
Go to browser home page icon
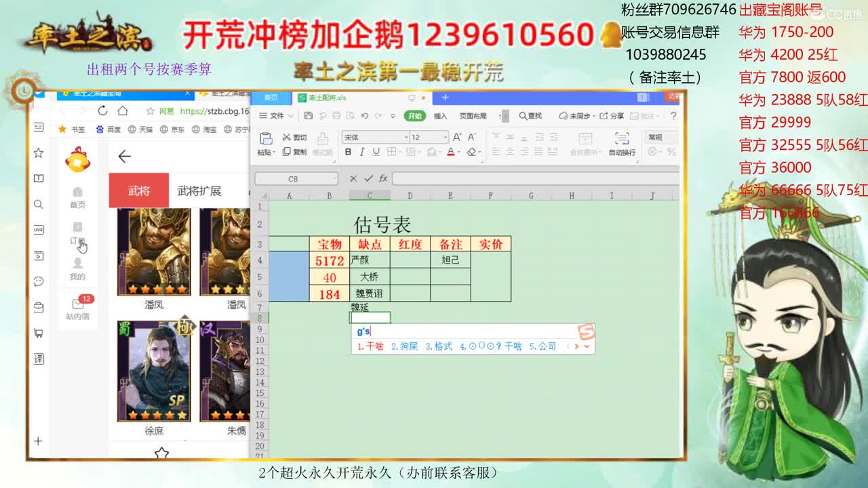coord(123,110)
